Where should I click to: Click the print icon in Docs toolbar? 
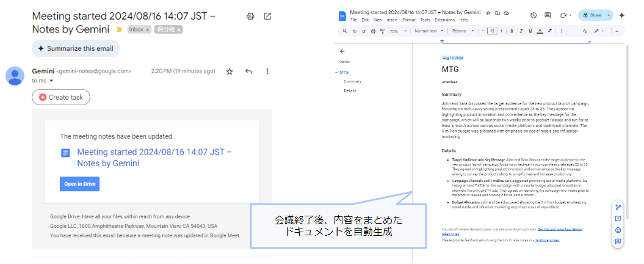click(x=374, y=31)
